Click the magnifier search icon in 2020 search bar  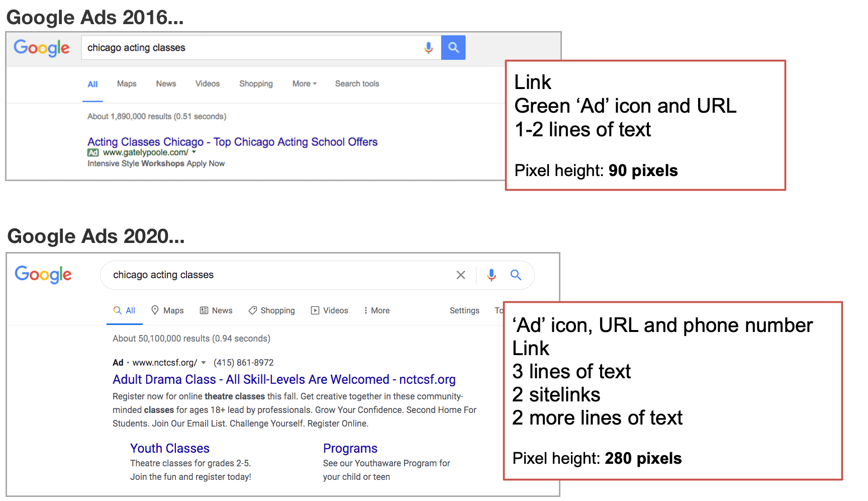click(516, 275)
